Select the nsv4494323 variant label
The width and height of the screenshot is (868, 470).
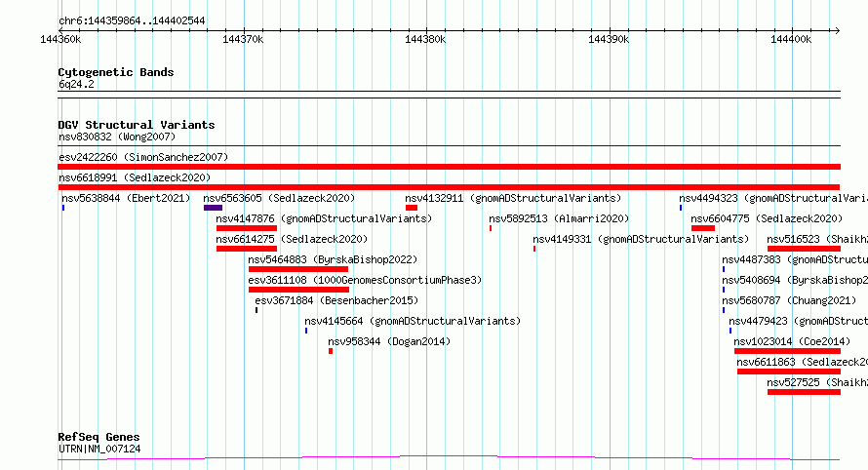tap(773, 198)
